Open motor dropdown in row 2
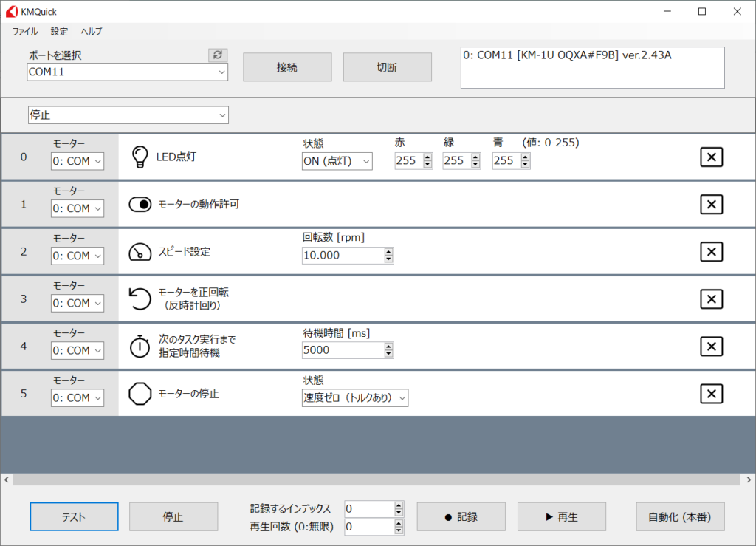The image size is (756, 546). 78,256
